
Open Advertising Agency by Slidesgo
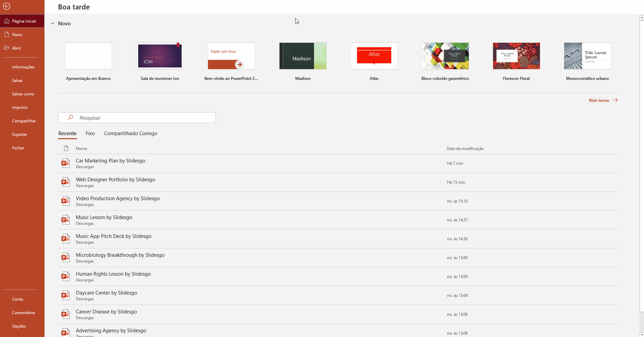click(x=338, y=331)
